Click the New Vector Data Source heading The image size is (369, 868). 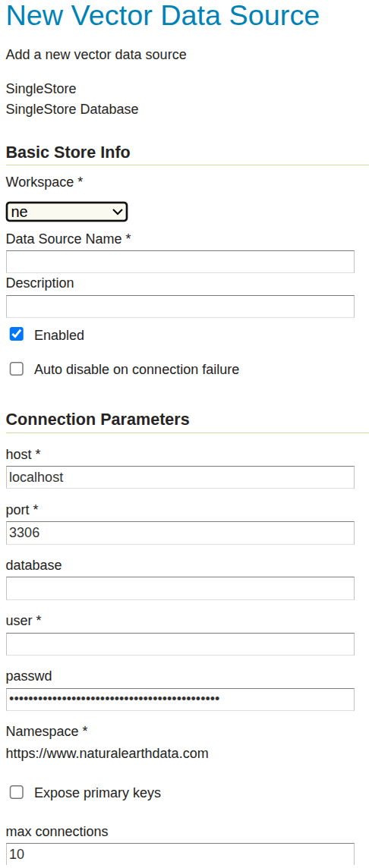tap(163, 15)
